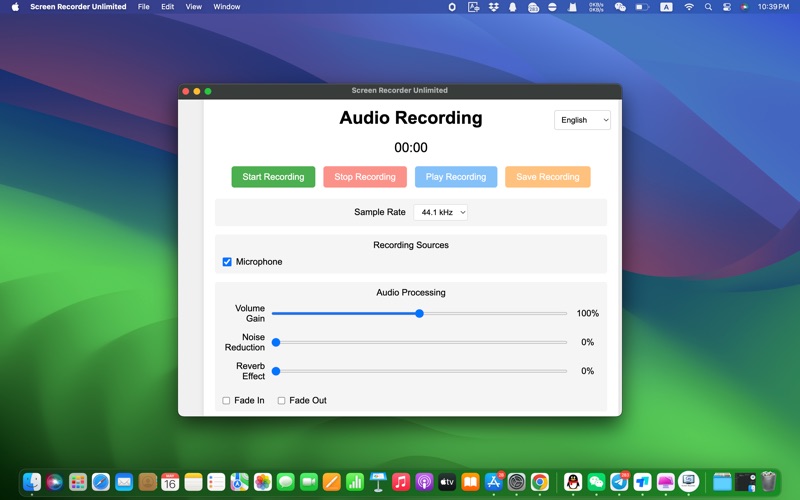
Task: Uncheck the Microphone source checkbox
Action: point(227,262)
